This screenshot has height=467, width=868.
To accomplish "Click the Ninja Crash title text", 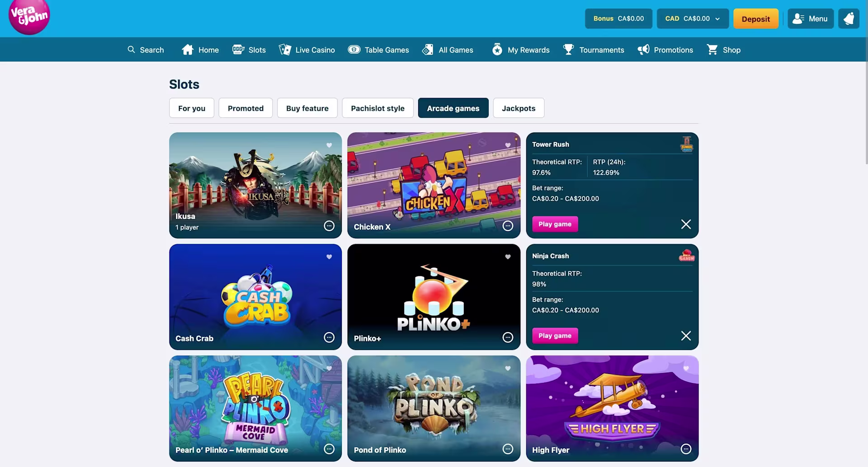I will pyautogui.click(x=551, y=256).
